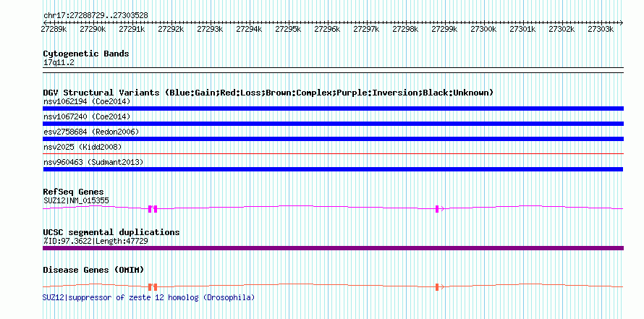Select the nsv960463 blue gain bar
This screenshot has width=644, height=319.
333,169
